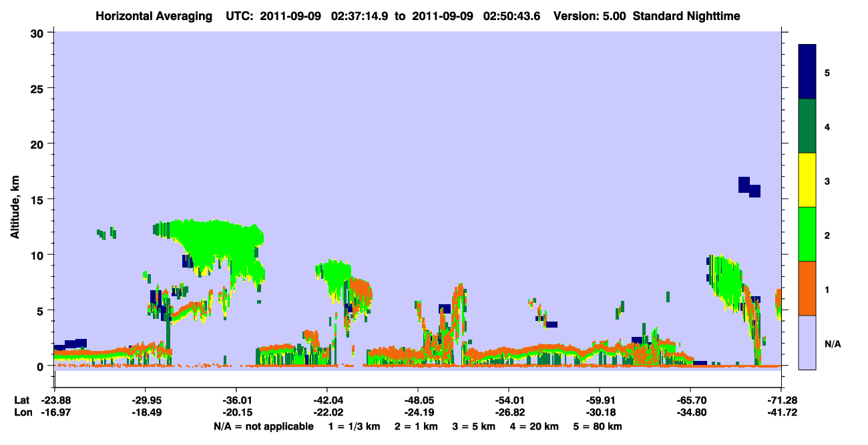This screenshot has height=445, width=868.
Task: Click legend text 'N/A = not applicable'
Action: coord(263,426)
